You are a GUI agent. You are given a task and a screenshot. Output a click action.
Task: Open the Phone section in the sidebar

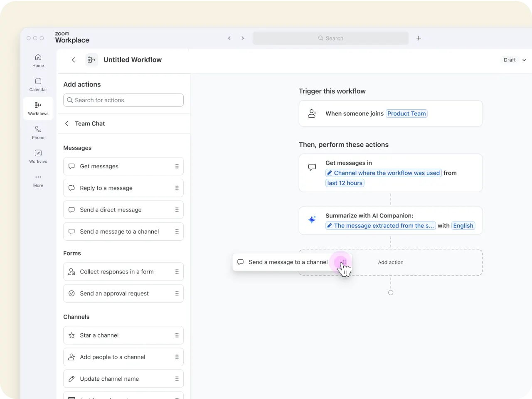[x=38, y=132]
